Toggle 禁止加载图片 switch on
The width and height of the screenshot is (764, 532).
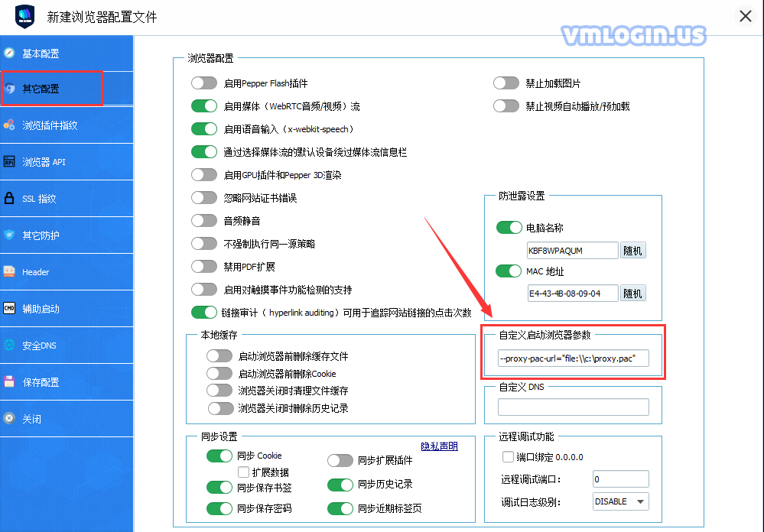(x=506, y=83)
